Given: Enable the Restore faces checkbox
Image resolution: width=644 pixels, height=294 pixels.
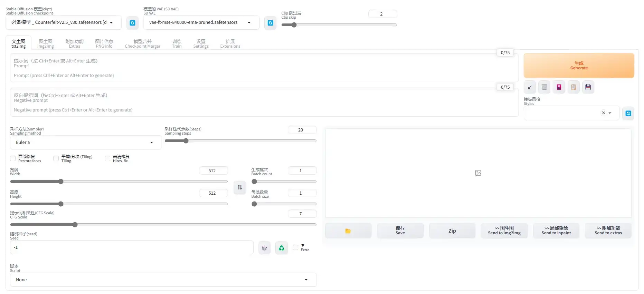Looking at the screenshot, I should (13, 158).
